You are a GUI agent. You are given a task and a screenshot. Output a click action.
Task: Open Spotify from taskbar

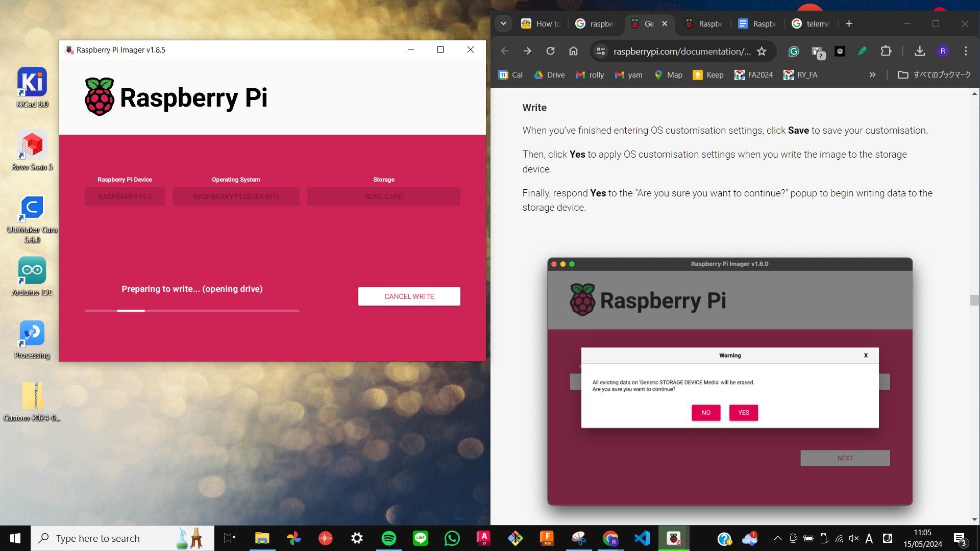coord(389,538)
